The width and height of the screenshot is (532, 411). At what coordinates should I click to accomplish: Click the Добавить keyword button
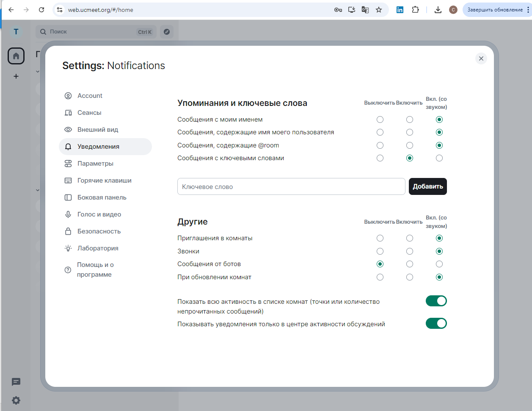click(427, 186)
